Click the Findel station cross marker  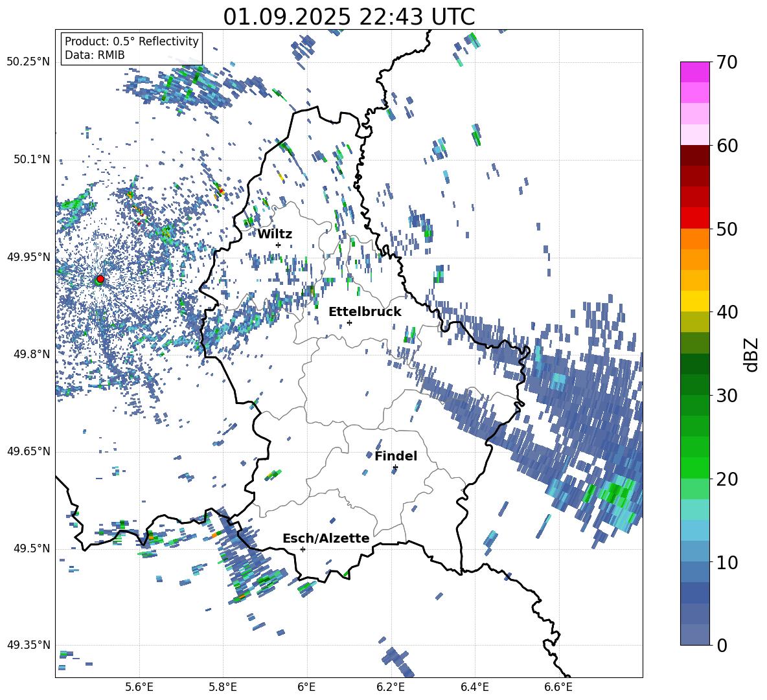coord(395,468)
